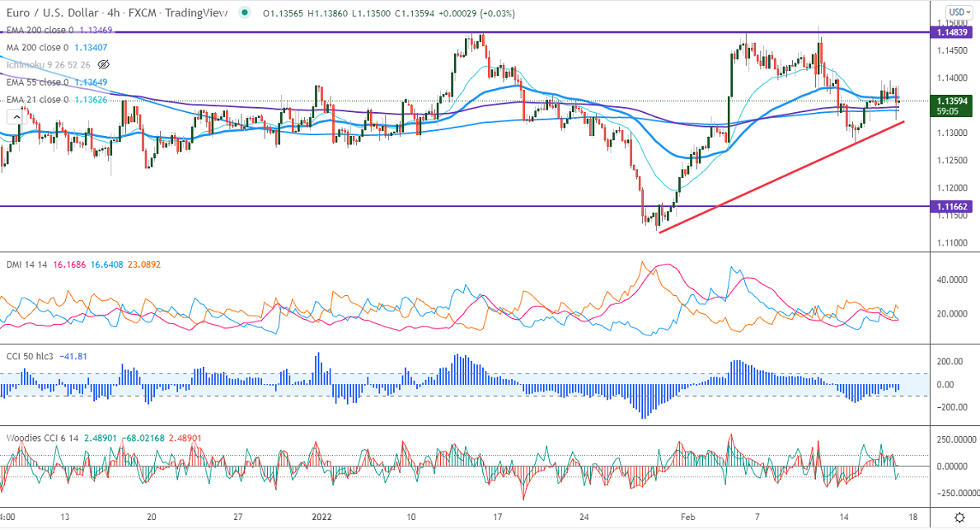Select the MA 200 close 0 legend
Screen dimensions: 980x530
point(37,48)
